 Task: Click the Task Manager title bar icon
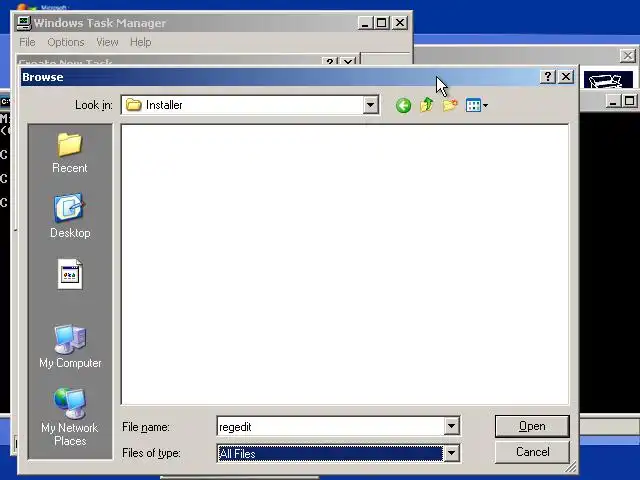[x=24, y=23]
